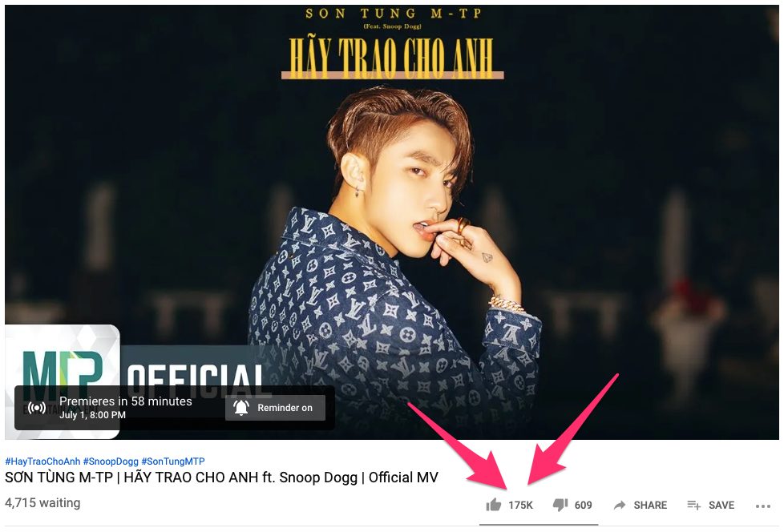Click the SAVE text button
This screenshot has height=532, width=784.
tap(721, 505)
